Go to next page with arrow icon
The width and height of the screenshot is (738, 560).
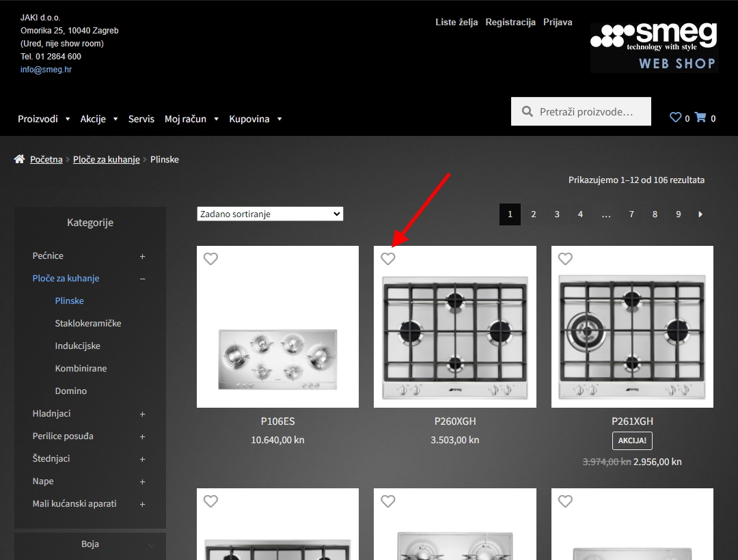click(700, 214)
